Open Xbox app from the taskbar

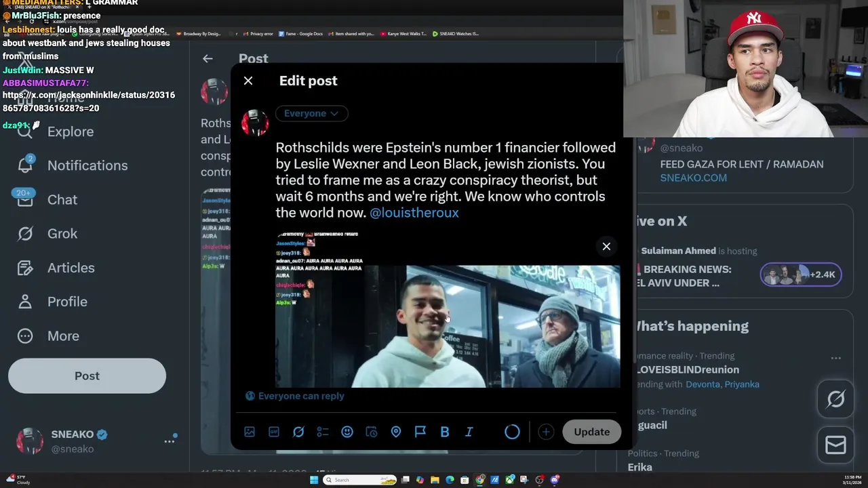click(510, 480)
